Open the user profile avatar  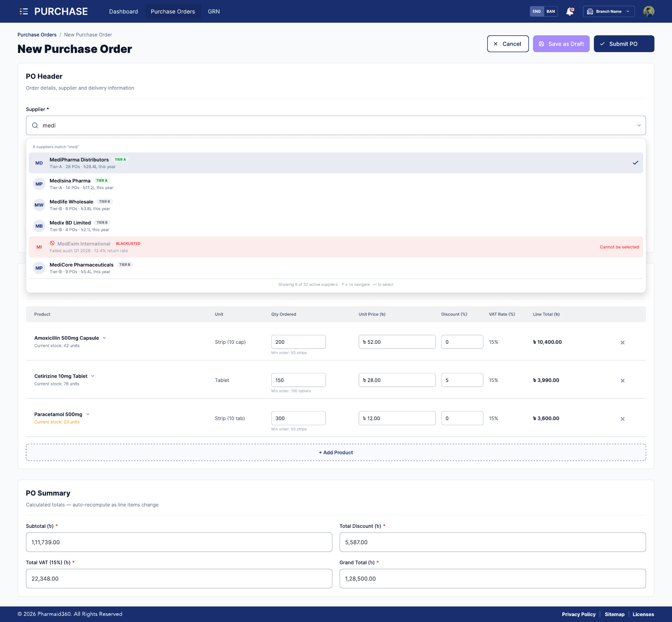(648, 11)
